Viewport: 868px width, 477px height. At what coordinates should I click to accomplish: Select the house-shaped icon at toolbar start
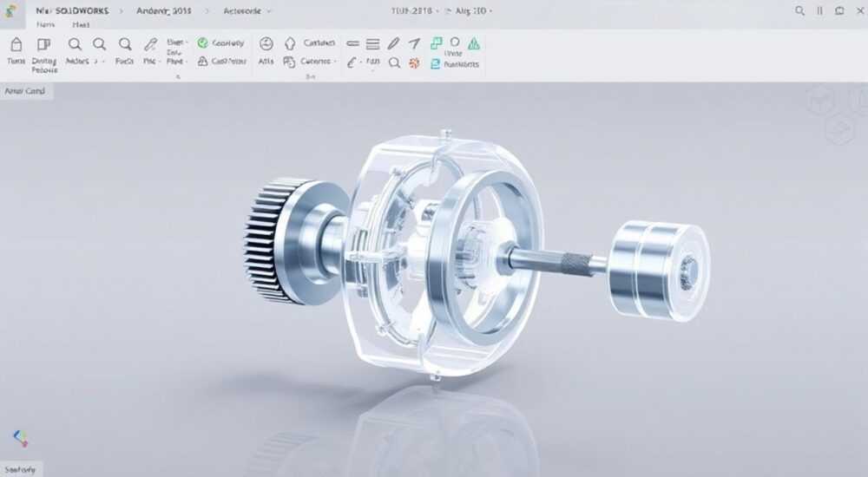click(x=16, y=44)
